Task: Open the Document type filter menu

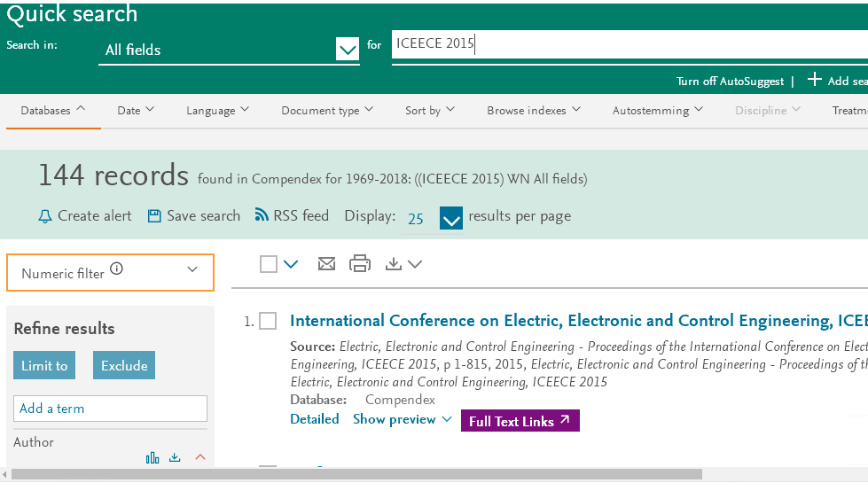Action: coord(327,110)
